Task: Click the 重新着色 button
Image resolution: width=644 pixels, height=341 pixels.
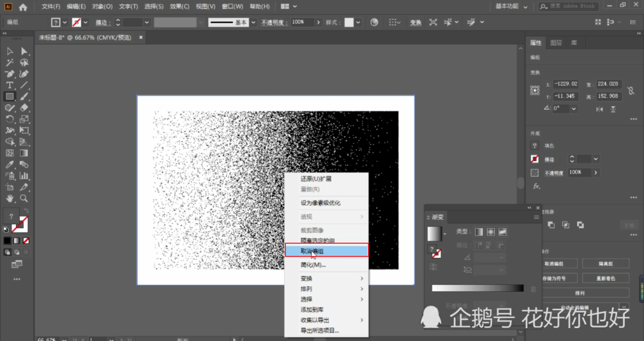Action: [606, 278]
